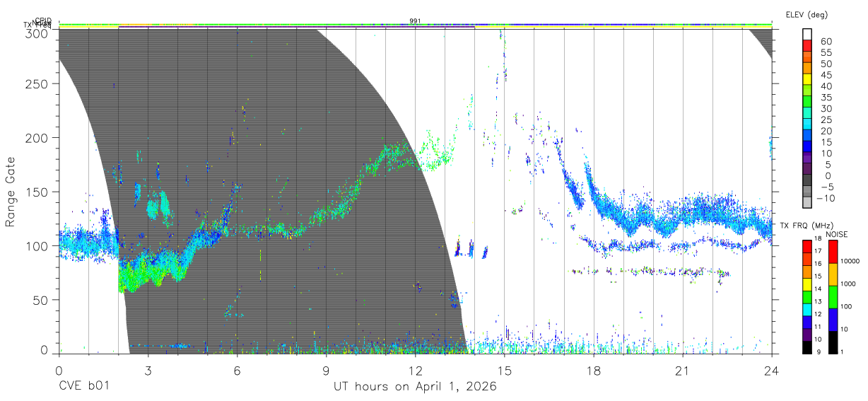
Task: Click the "45" label of ELEV legend
Action: [x=825, y=75]
